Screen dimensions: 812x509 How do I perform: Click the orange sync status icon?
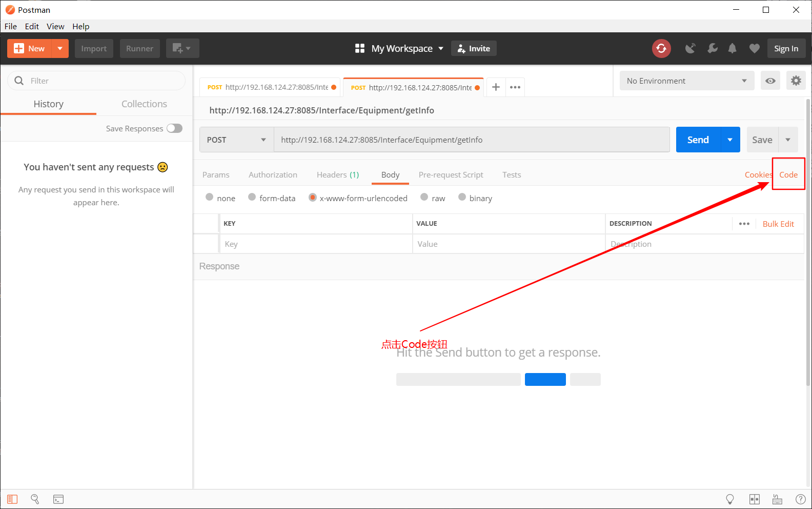[x=661, y=48]
